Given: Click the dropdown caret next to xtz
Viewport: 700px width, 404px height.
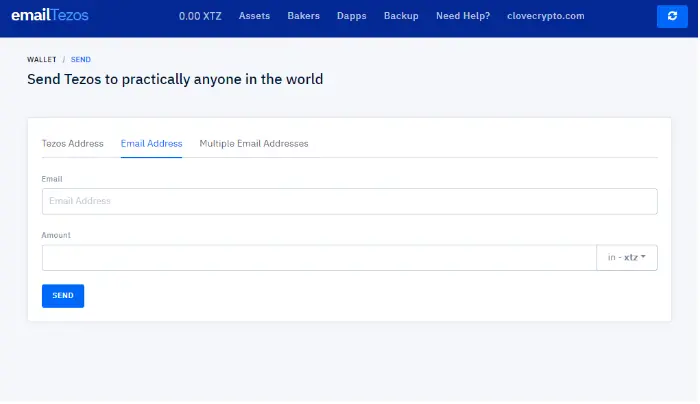Looking at the screenshot, I should point(643,257).
